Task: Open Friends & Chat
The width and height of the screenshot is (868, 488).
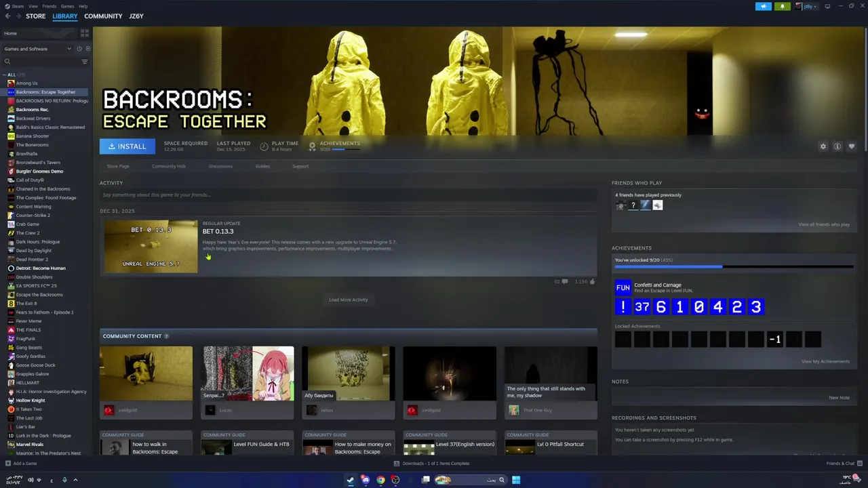Action: pyautogui.click(x=844, y=464)
